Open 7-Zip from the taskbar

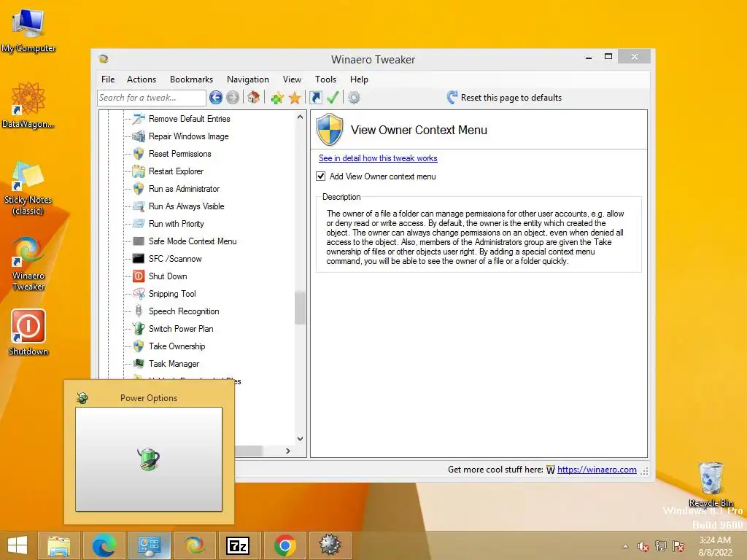coord(238,545)
